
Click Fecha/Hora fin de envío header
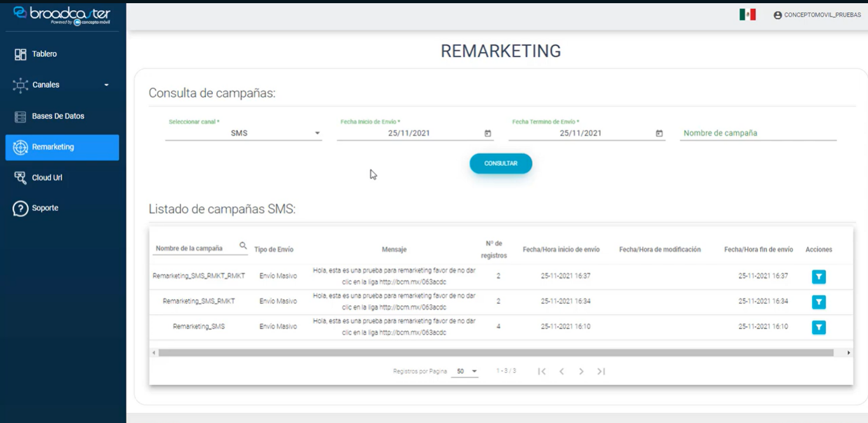(x=759, y=249)
